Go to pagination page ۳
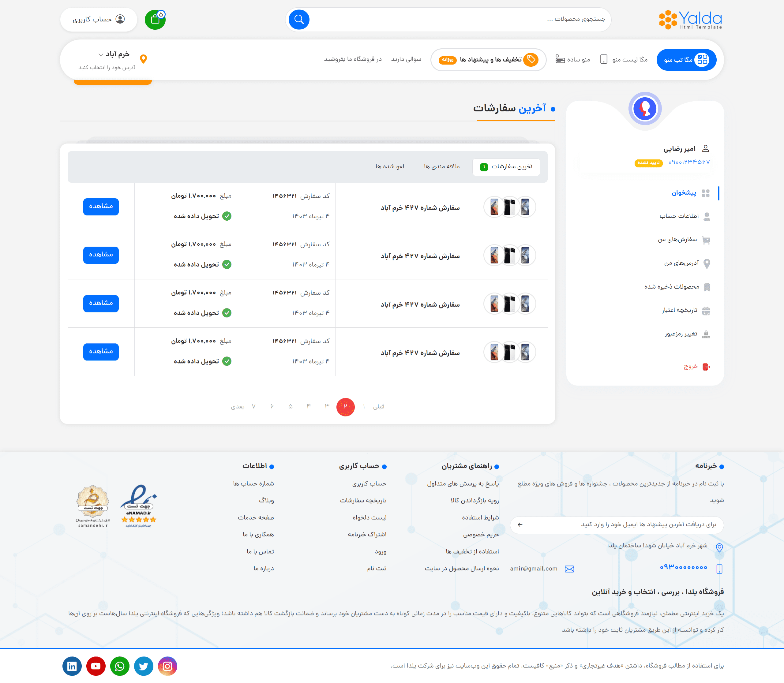This screenshot has height=683, width=784. (327, 407)
